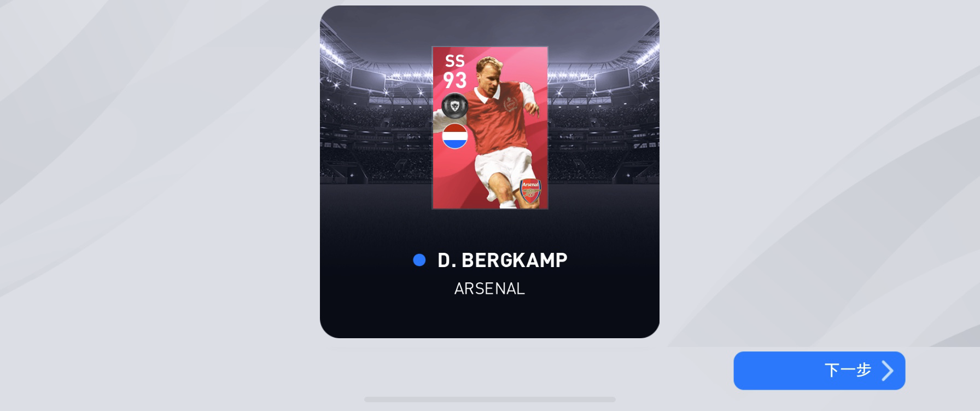The image size is (980, 411).
Task: Click the player's white shorts on card
Action: pos(503,164)
